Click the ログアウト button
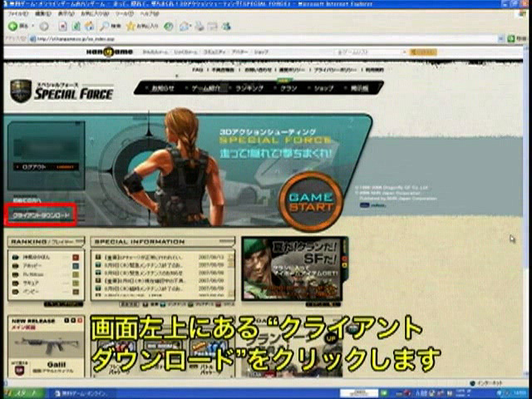The image size is (532, 399). click(46, 167)
